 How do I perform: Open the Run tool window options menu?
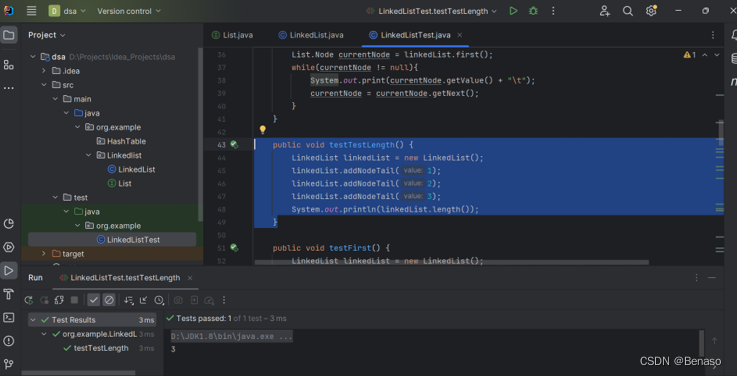(697, 278)
